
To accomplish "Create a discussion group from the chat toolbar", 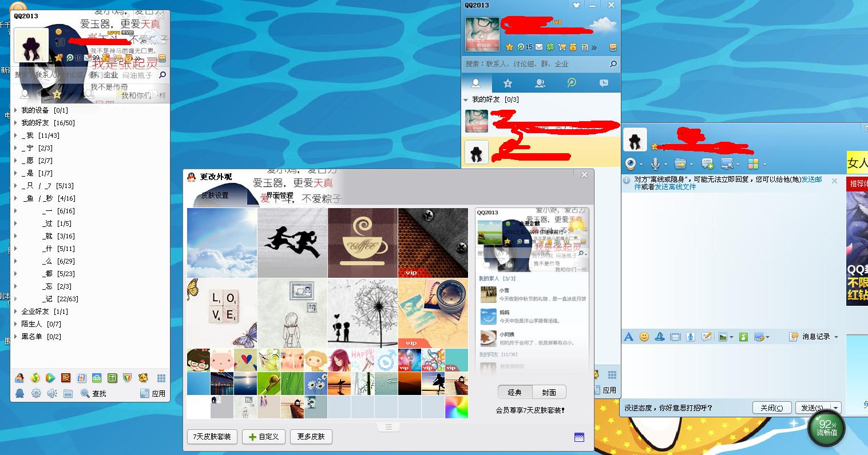I will [x=707, y=164].
